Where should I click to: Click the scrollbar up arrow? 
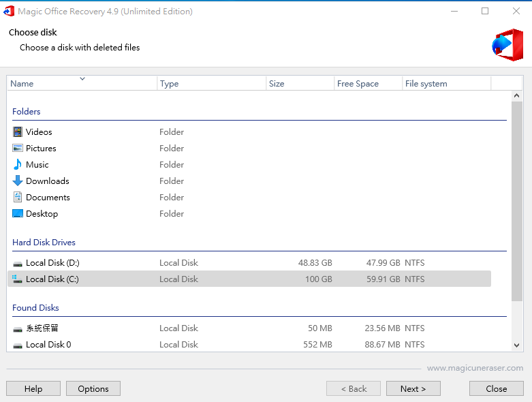pyautogui.click(x=517, y=95)
